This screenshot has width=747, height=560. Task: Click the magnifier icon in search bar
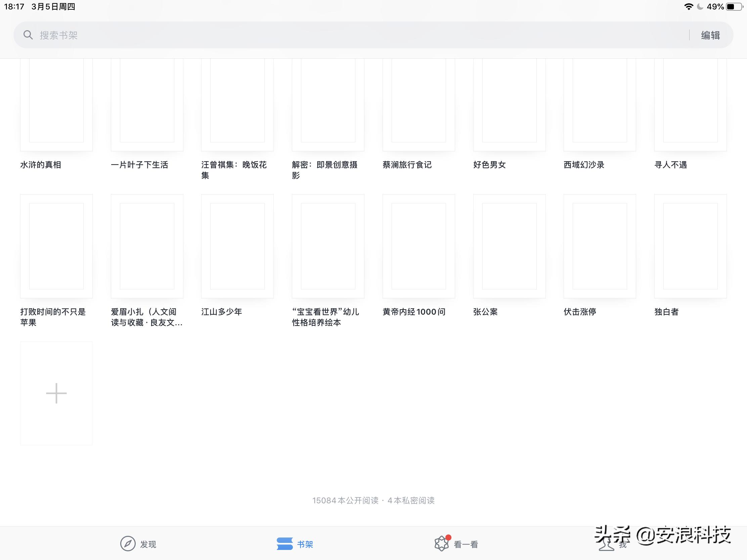[28, 35]
